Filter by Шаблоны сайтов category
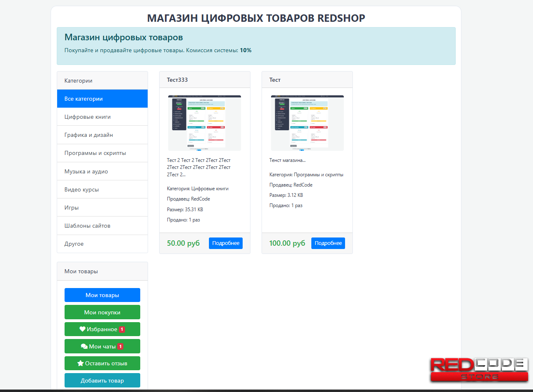The height and width of the screenshot is (392, 533). 102,226
